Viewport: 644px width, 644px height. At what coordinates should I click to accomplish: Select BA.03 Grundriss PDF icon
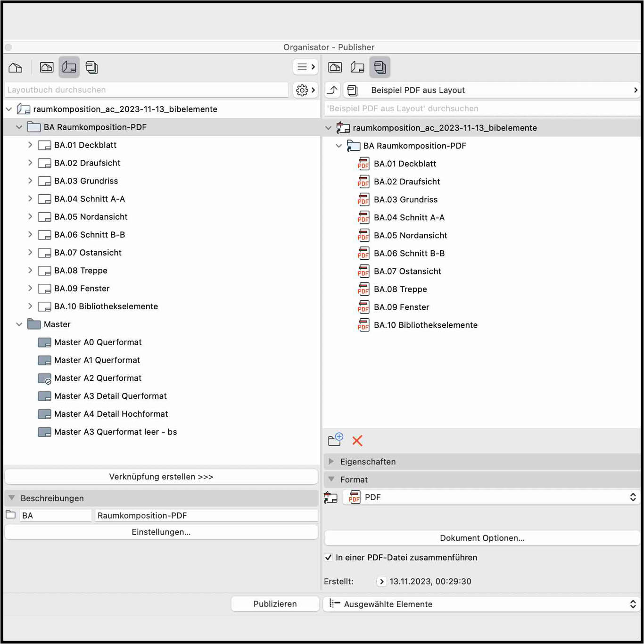[363, 199]
